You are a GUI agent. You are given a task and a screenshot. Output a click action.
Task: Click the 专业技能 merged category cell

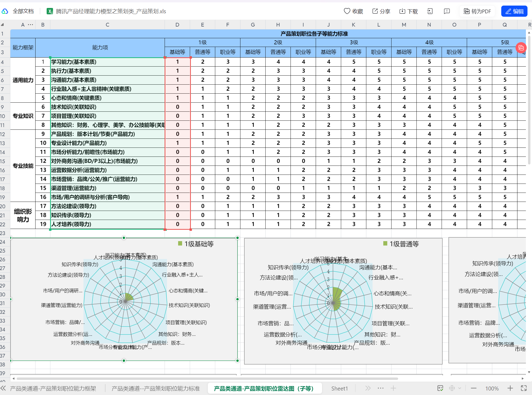tap(23, 166)
